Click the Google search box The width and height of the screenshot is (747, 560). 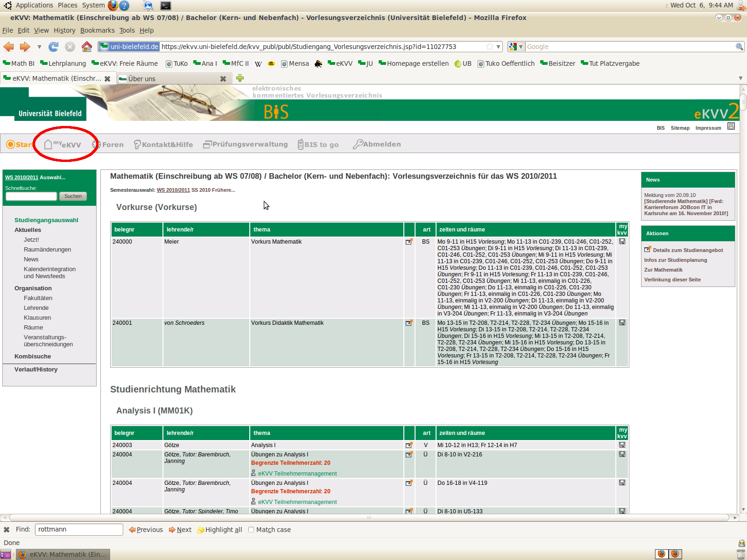[x=630, y=47]
